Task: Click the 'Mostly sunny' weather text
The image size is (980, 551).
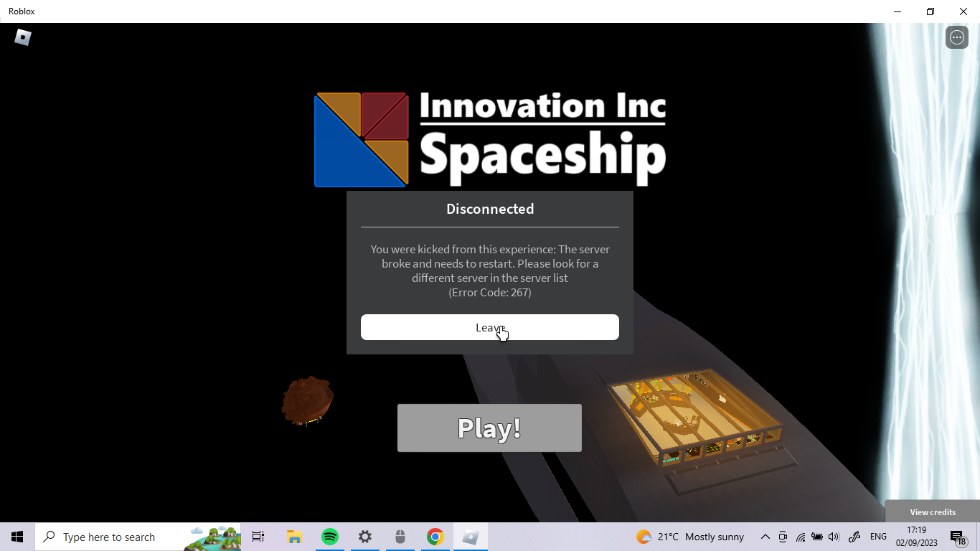Action: click(715, 537)
